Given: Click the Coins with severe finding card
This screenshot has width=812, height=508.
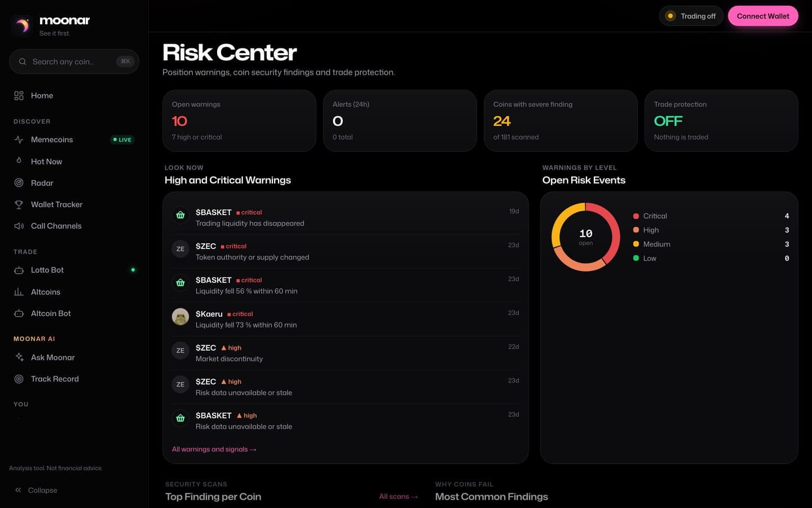Looking at the screenshot, I should point(561,121).
